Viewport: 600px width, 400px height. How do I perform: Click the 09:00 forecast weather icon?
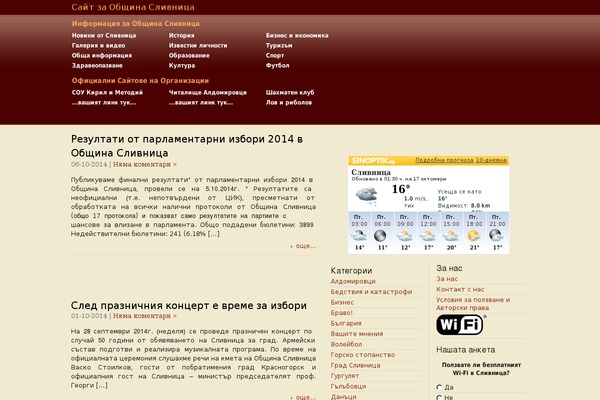pyautogui.click(x=405, y=236)
